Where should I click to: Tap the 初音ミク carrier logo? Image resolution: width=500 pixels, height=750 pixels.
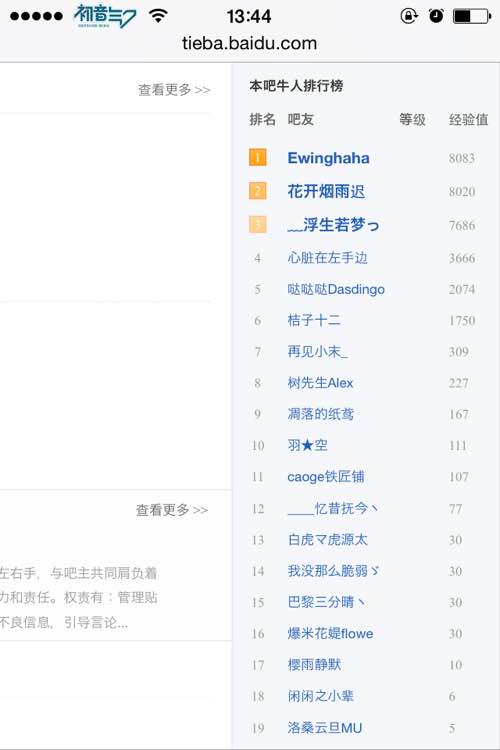105,16
